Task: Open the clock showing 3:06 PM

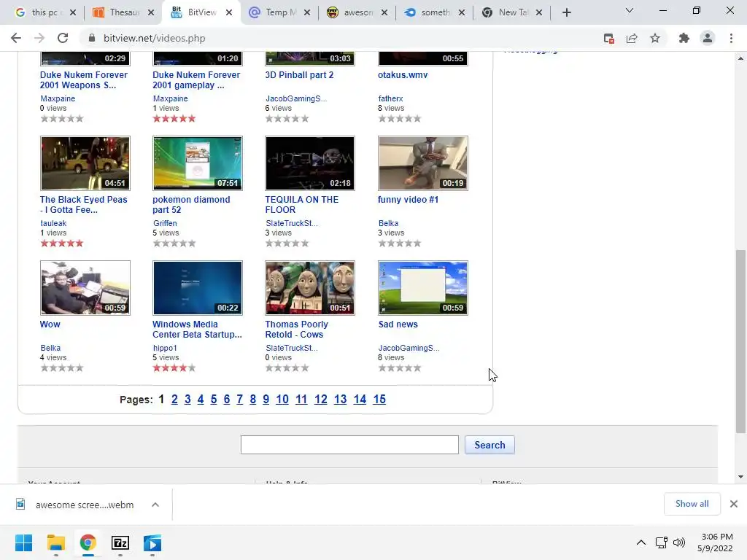Action: (715, 542)
